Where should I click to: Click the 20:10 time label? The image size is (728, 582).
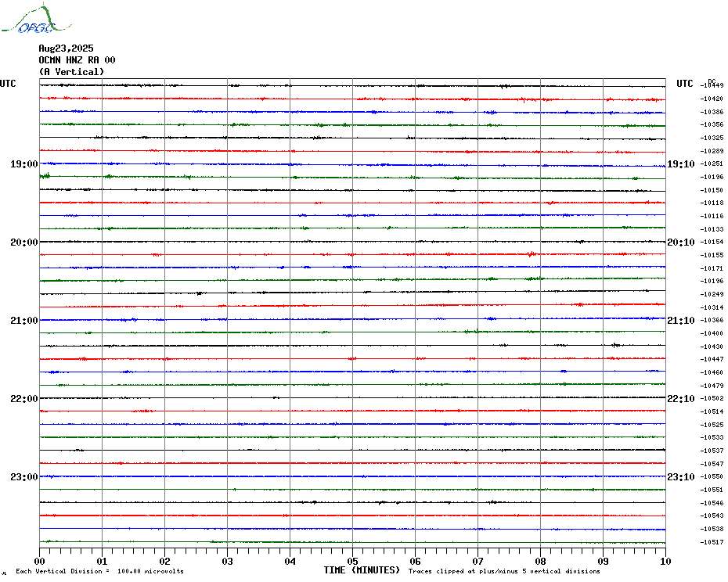click(681, 242)
